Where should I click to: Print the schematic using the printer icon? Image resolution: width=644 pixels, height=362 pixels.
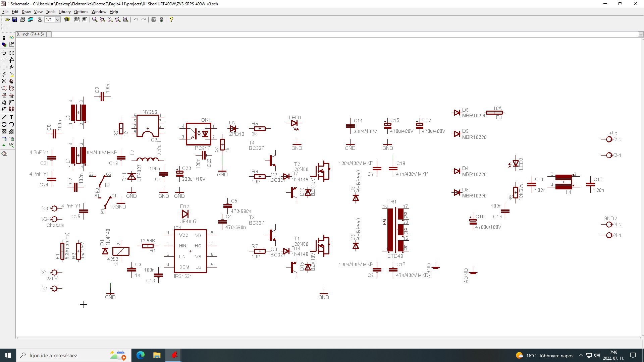tap(22, 19)
